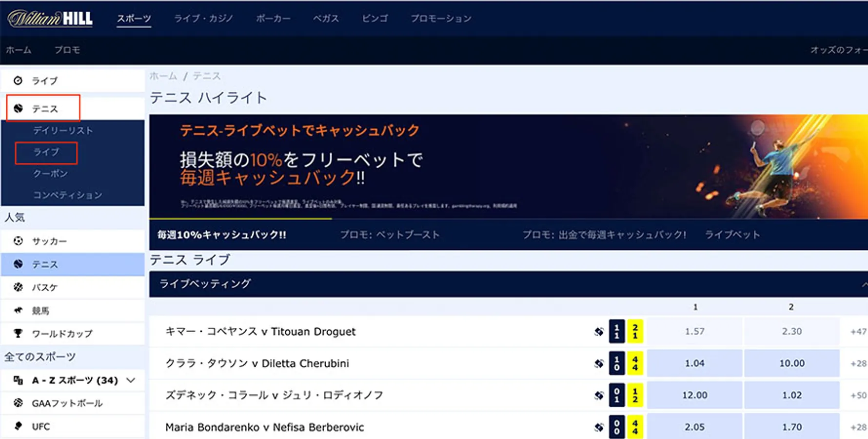Screen dimensions: 868x439
Task: Open the クララ・タウソン v Diletta Cherubini match
Action: [257, 363]
